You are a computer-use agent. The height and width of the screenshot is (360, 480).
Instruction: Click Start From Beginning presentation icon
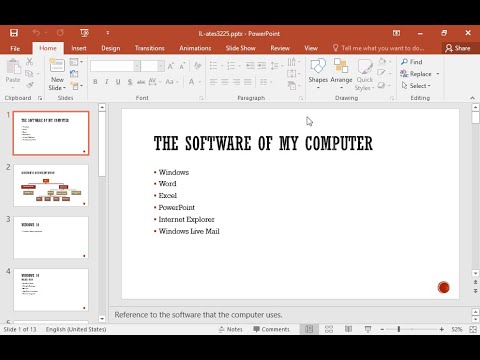tap(84, 33)
